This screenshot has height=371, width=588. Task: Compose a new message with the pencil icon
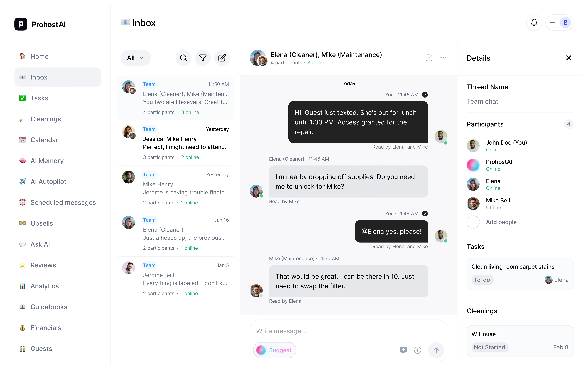[222, 58]
